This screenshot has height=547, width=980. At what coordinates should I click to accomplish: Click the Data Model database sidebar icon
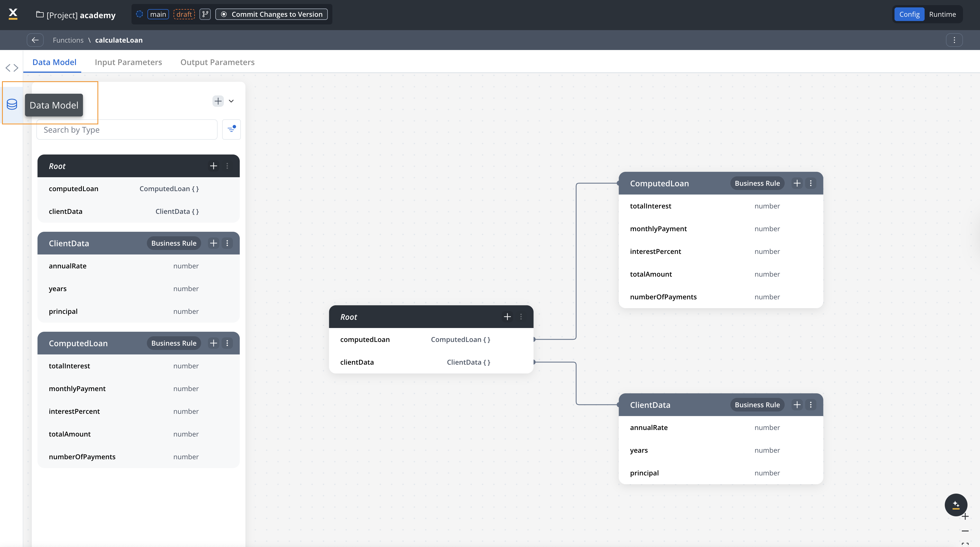12,104
